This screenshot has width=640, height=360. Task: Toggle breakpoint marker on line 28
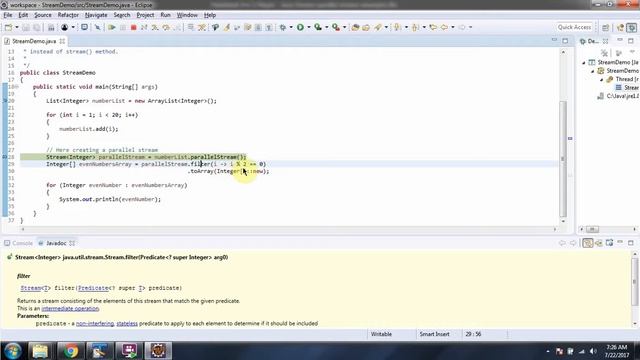[4, 157]
